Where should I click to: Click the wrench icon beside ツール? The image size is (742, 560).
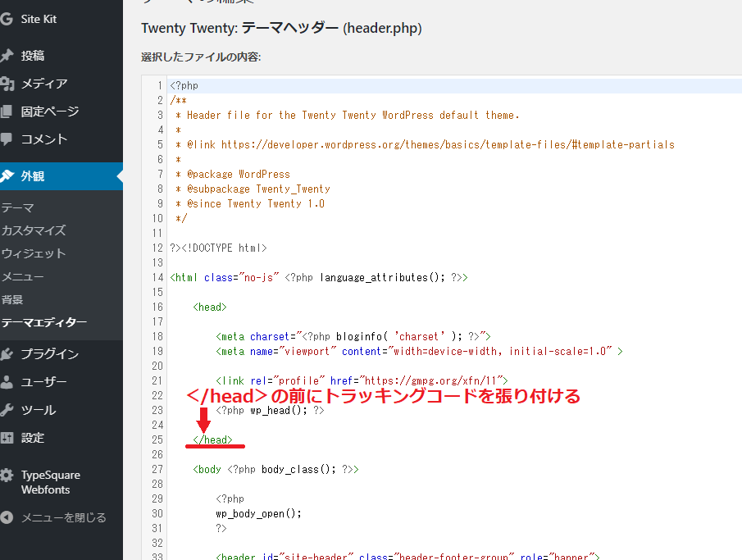7,410
